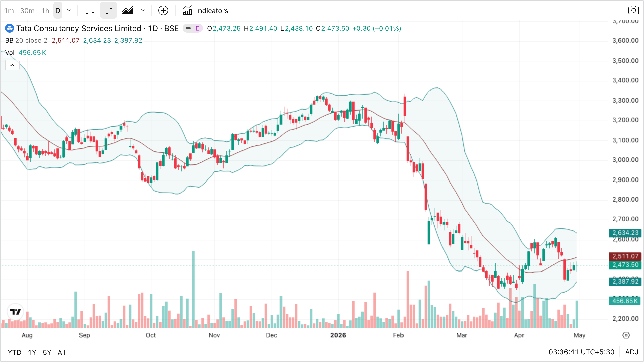Click the Tata Consultancy Services symbol logo

tap(10, 28)
